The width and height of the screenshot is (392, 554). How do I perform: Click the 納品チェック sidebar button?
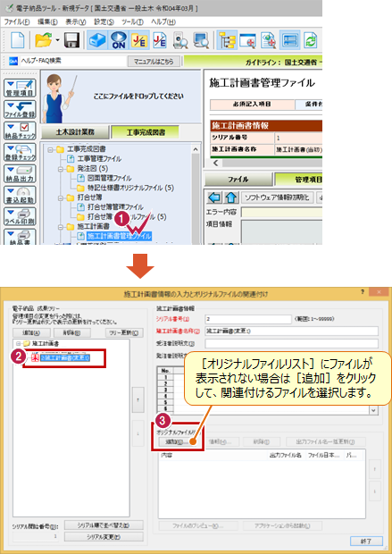click(21, 131)
